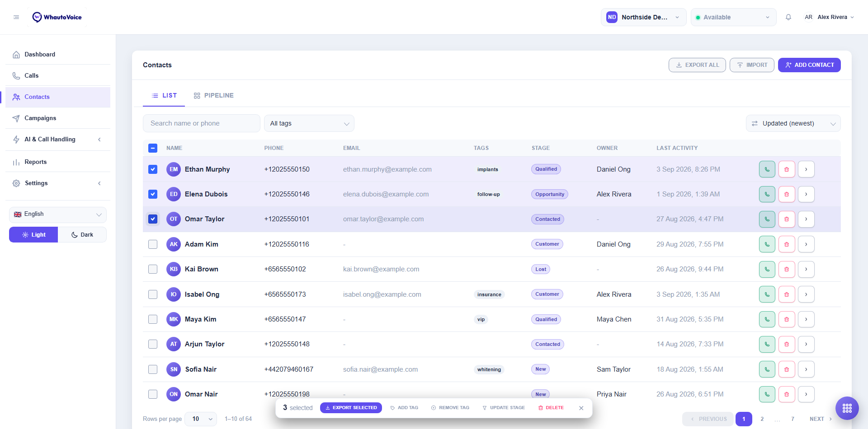Click Ethan Murphy's EM avatar
The width and height of the screenshot is (868, 429).
(174, 169)
